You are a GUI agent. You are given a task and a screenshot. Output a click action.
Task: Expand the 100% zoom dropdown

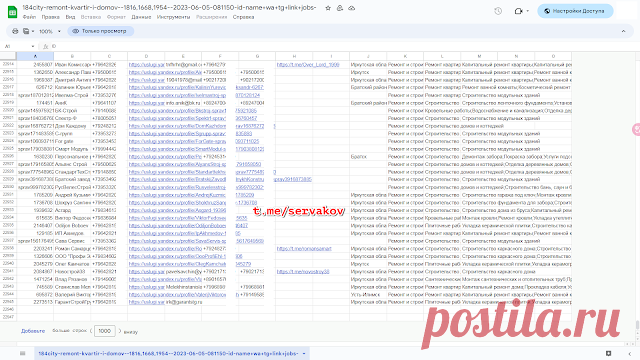[x=50, y=31]
